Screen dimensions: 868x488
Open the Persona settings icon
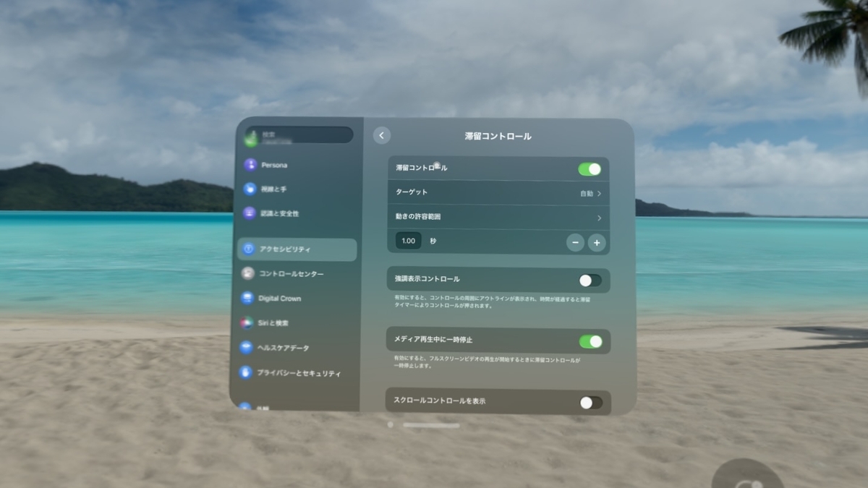click(250, 165)
